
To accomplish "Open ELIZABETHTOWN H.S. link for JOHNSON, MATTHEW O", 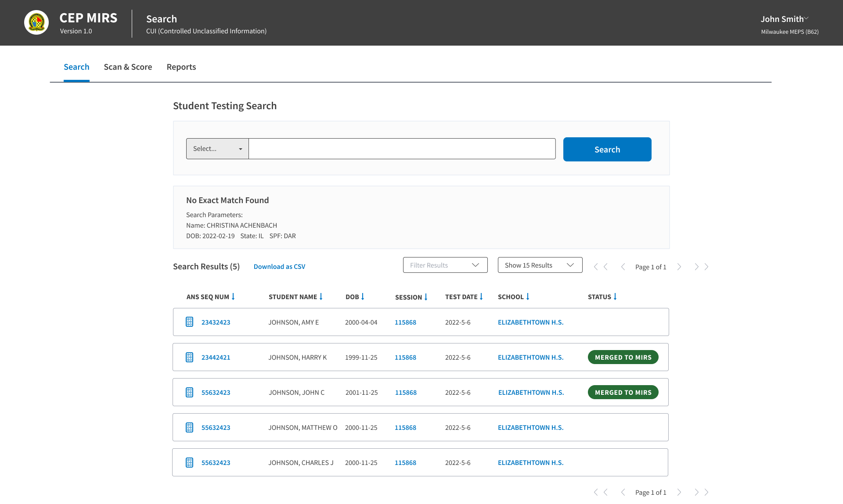I will pyautogui.click(x=530, y=427).
